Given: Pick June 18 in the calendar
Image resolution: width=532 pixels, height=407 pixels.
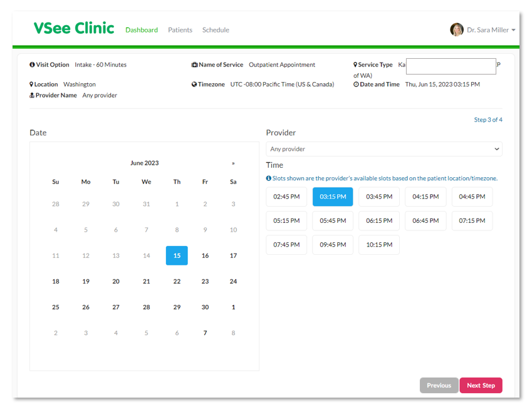Looking at the screenshot, I should point(56,281).
